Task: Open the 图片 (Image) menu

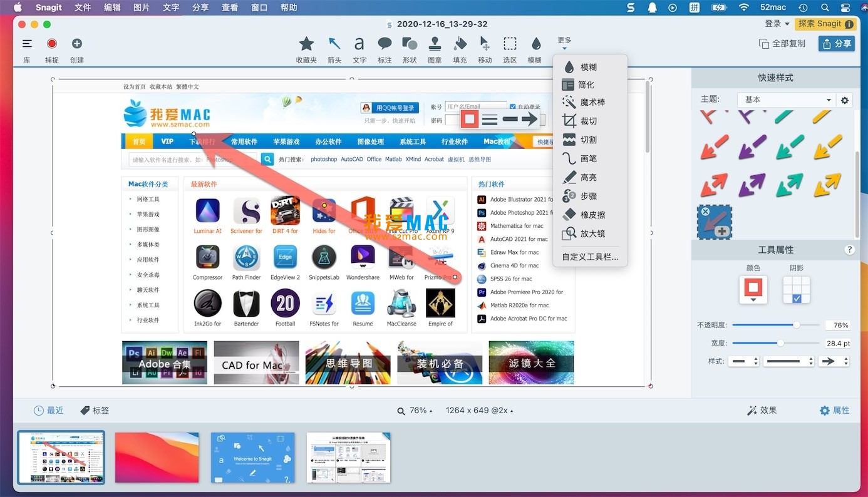Action: coord(142,8)
